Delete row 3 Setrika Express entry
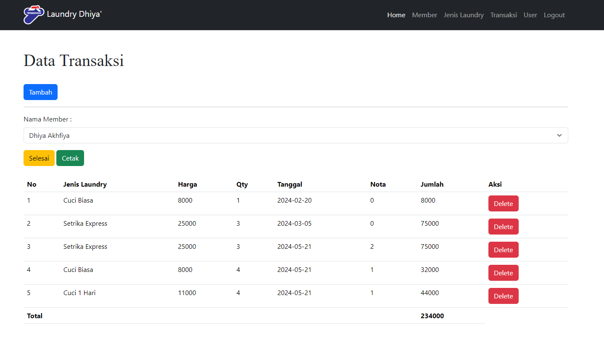Screen dimensions: 604x364 pyautogui.click(x=503, y=250)
